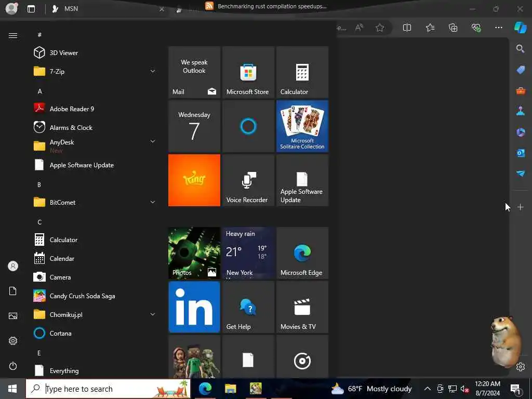Open Edge Favorites list
532x399 pixels.
click(x=430, y=28)
